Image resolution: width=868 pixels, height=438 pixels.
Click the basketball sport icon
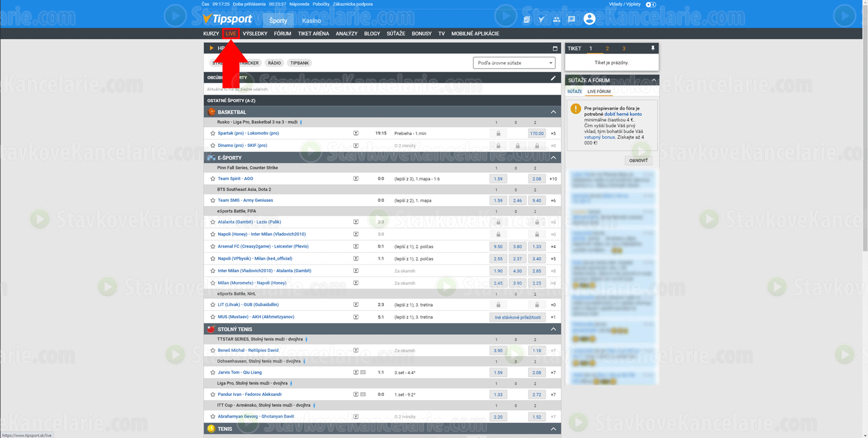tap(211, 112)
